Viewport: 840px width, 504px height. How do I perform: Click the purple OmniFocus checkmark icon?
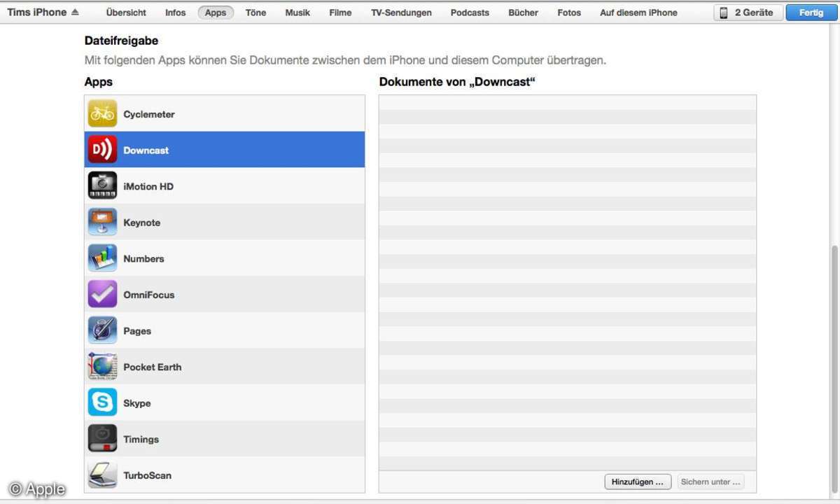pyautogui.click(x=102, y=294)
